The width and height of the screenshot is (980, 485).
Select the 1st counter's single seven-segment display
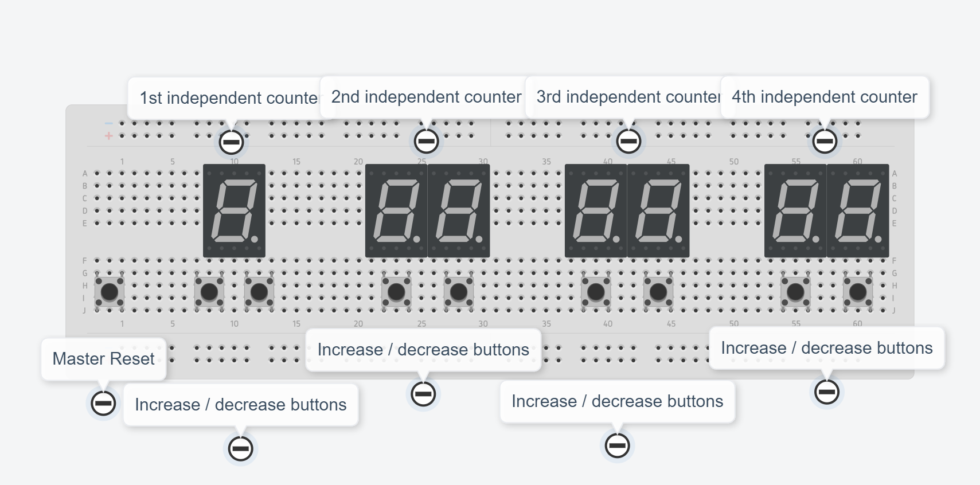pyautogui.click(x=234, y=210)
